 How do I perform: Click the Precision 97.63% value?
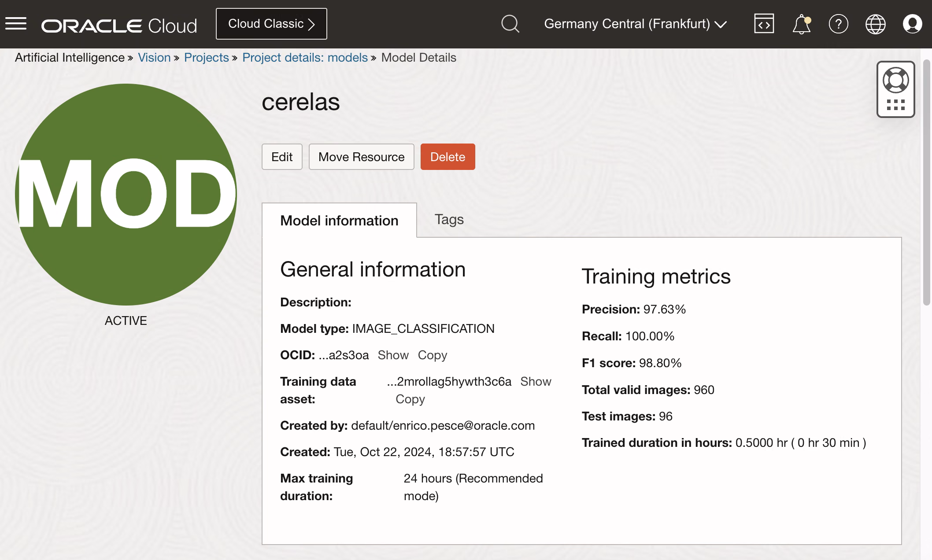tap(664, 309)
